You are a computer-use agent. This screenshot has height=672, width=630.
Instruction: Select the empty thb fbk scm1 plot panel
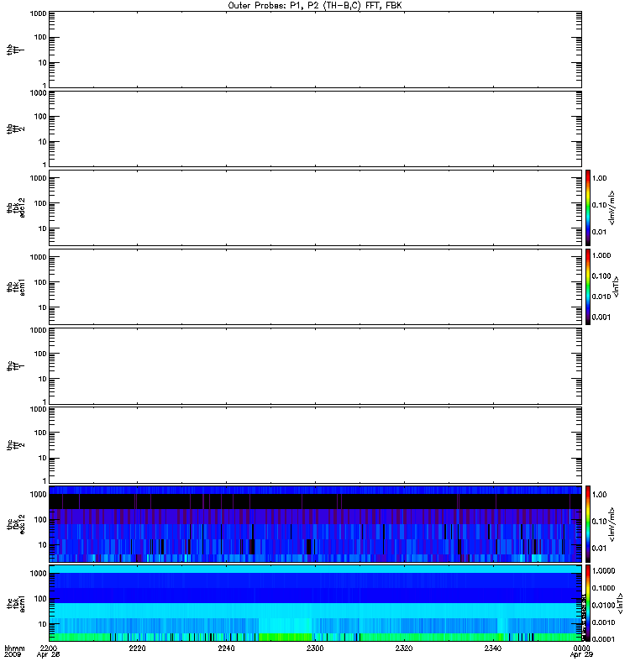pyautogui.click(x=315, y=286)
